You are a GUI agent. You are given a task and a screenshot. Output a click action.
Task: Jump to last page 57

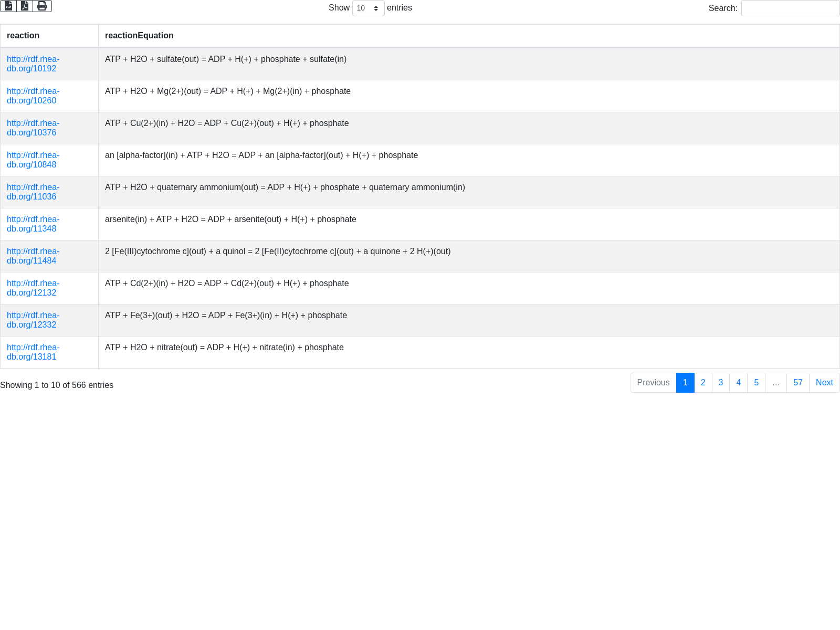pyautogui.click(x=798, y=383)
